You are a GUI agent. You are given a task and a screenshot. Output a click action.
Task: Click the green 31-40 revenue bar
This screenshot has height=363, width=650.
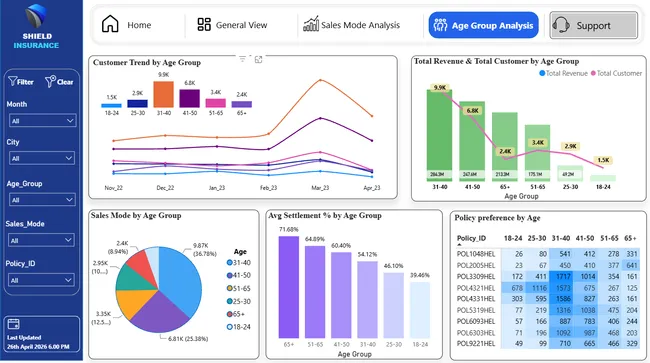tap(439, 135)
